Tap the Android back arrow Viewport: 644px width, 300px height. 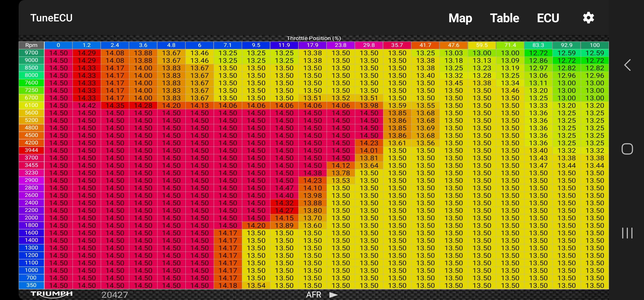[x=627, y=65]
